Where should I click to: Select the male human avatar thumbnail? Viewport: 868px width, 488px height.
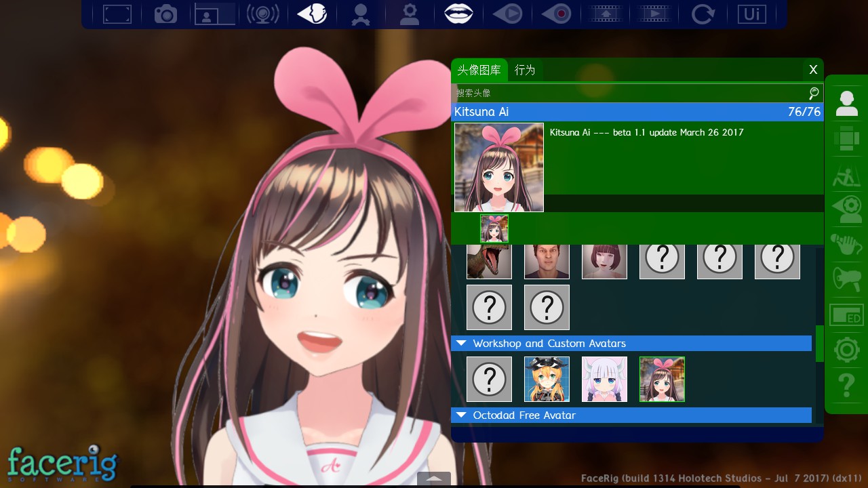547,262
